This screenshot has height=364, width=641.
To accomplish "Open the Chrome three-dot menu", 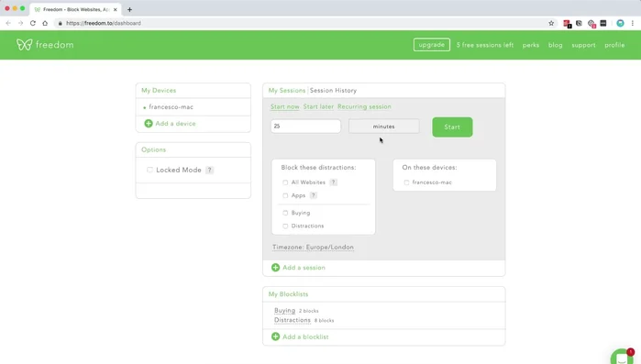I will point(633,23).
